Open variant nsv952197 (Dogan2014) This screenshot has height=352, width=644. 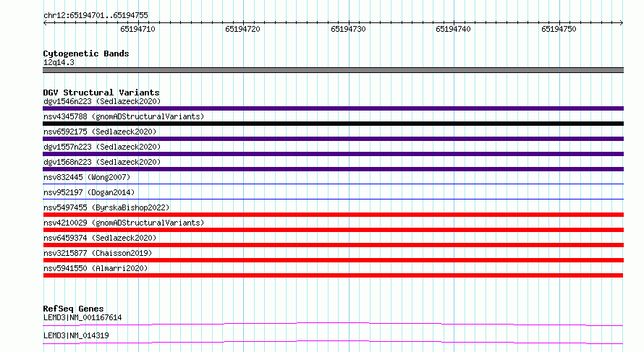point(89,192)
